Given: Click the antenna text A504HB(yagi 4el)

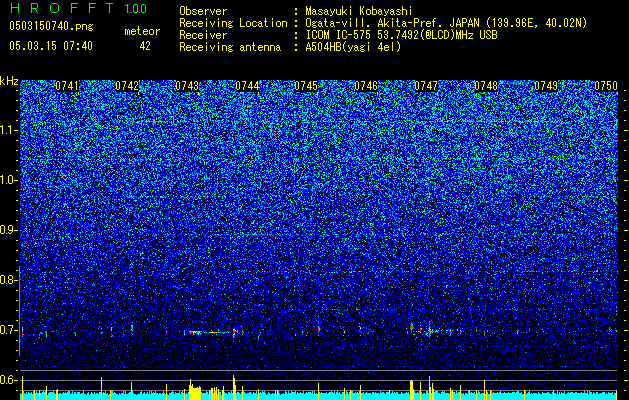Looking at the screenshot, I should [x=353, y=47].
